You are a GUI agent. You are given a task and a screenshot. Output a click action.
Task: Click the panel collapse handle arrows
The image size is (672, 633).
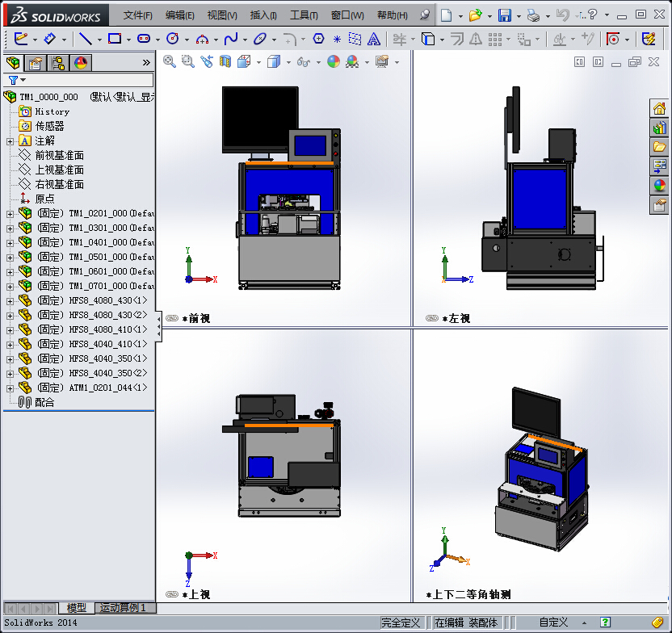coord(159,327)
